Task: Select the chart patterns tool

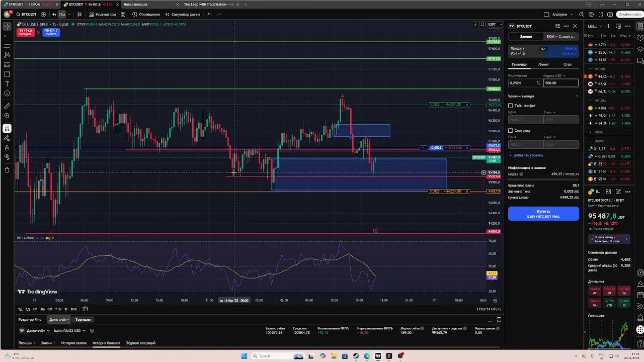Action: (7, 55)
